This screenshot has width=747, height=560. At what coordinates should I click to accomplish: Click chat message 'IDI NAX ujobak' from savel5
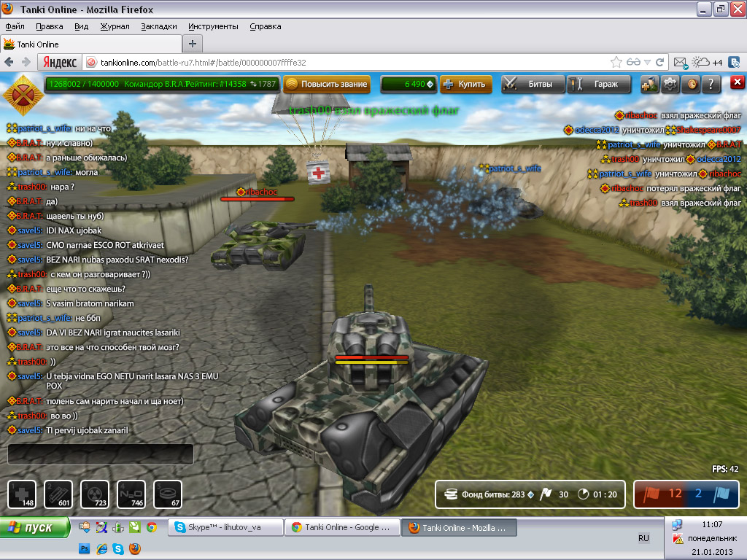[x=74, y=230]
